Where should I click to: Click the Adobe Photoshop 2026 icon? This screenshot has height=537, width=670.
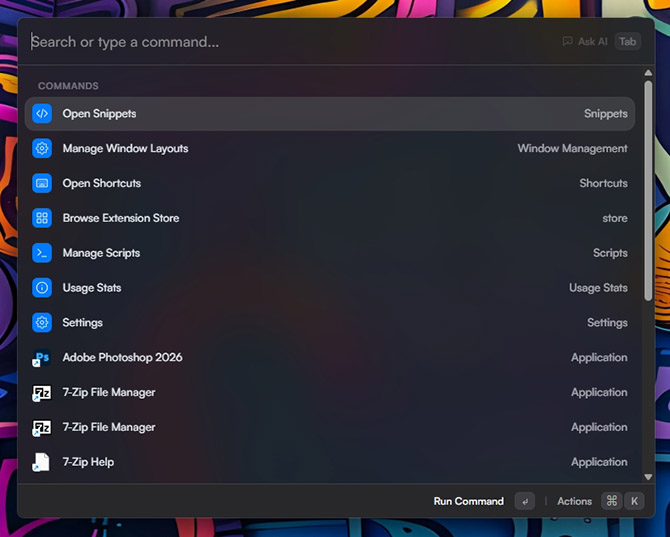(42, 358)
